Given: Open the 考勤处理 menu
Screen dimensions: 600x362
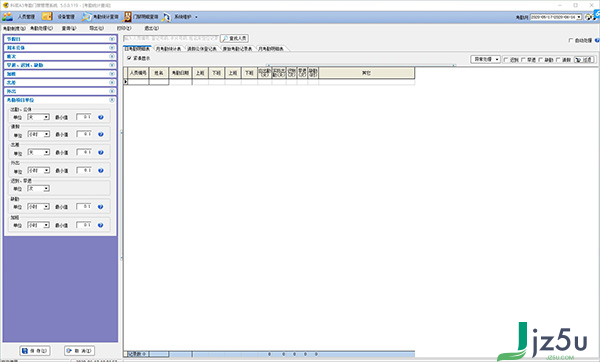Looking at the screenshot, I should click(42, 28).
